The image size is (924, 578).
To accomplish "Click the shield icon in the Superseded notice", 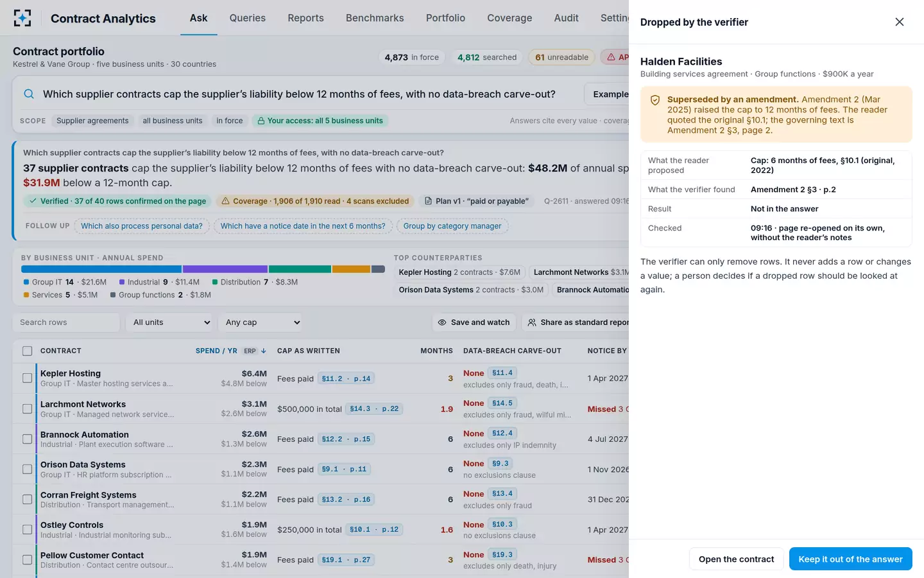I will [655, 100].
